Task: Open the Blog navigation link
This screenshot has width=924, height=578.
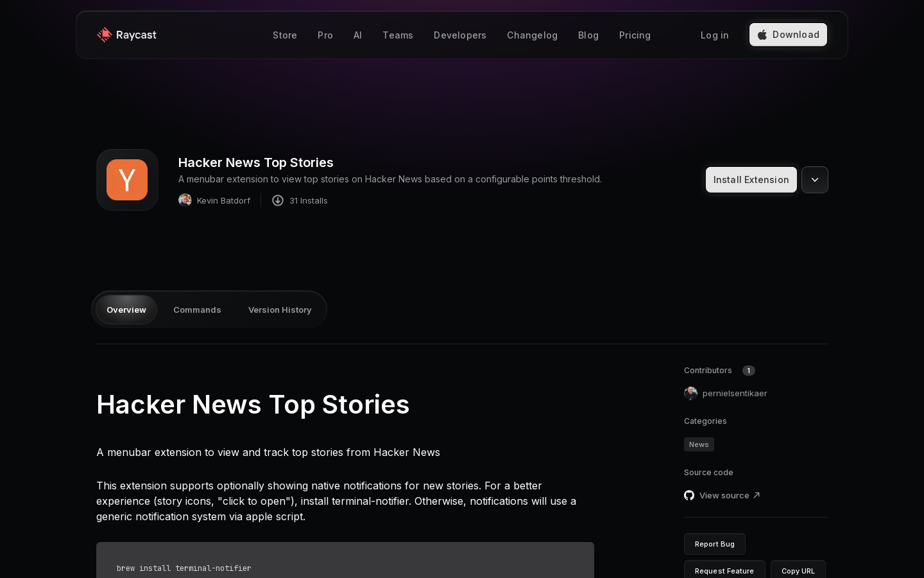Action: [x=588, y=35]
